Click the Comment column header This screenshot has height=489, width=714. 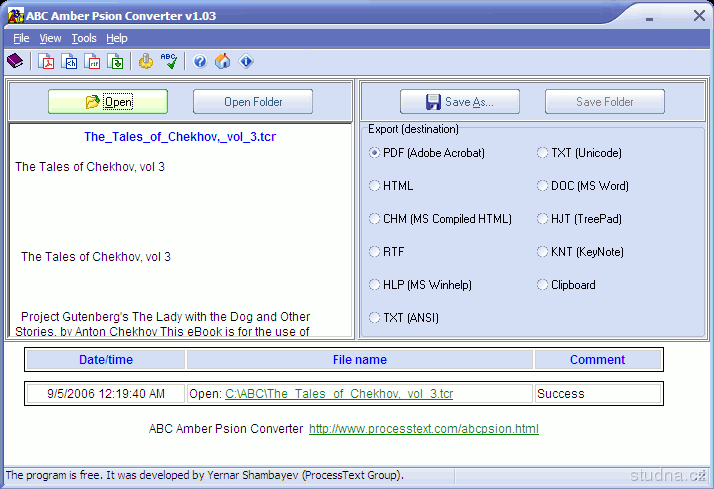[598, 360]
